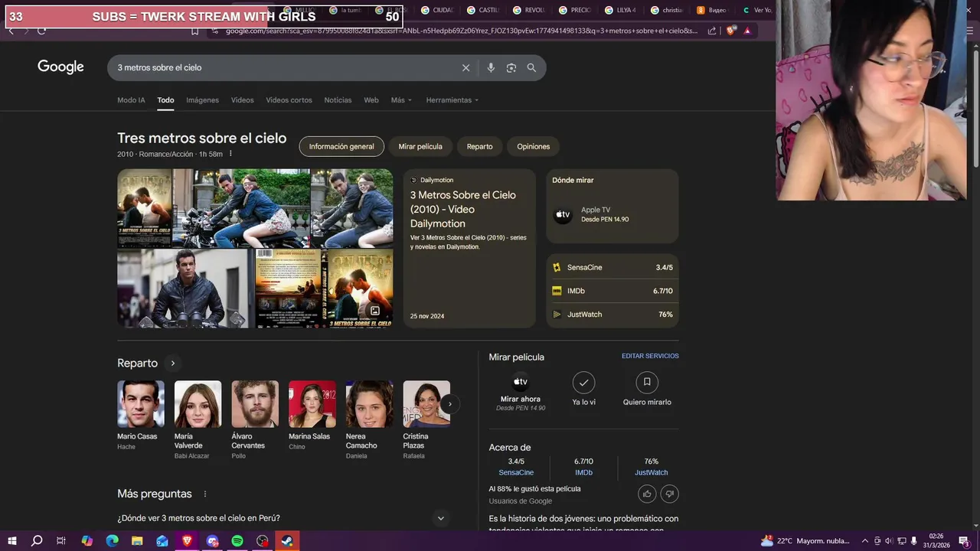The width and height of the screenshot is (980, 551).
Task: Switch to the Imágenes tab
Action: pyautogui.click(x=203, y=100)
